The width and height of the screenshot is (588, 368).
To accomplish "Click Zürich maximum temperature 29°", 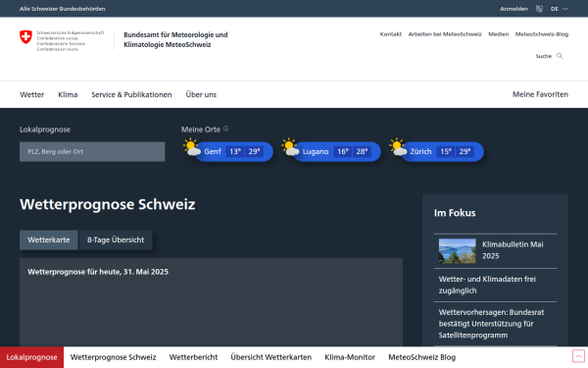I will click(465, 152).
